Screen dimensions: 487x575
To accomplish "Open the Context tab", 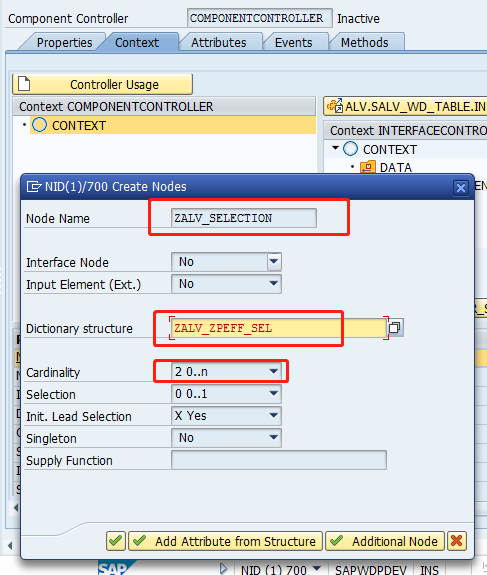I will tap(137, 42).
